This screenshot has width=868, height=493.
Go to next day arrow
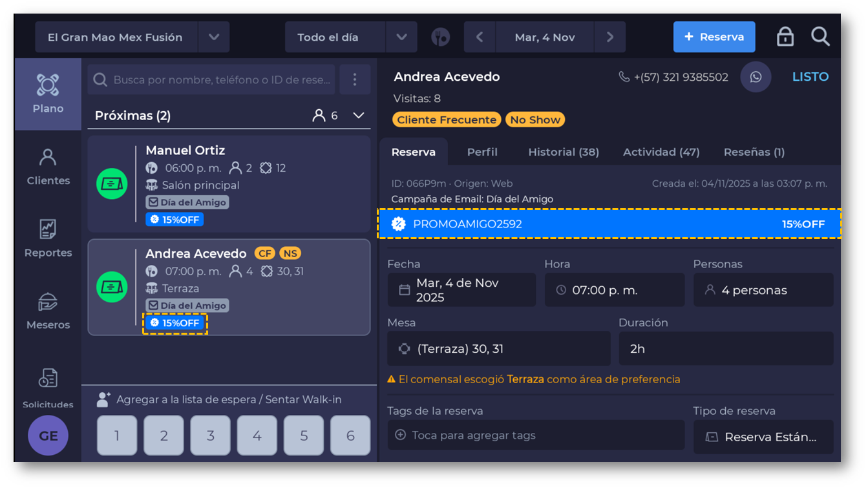click(x=610, y=37)
